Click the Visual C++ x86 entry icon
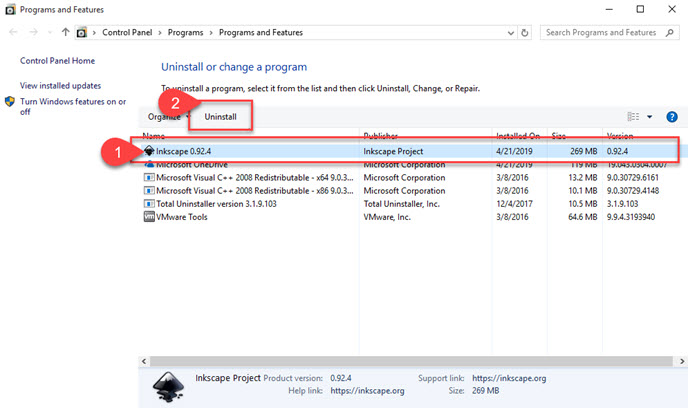 tap(149, 191)
